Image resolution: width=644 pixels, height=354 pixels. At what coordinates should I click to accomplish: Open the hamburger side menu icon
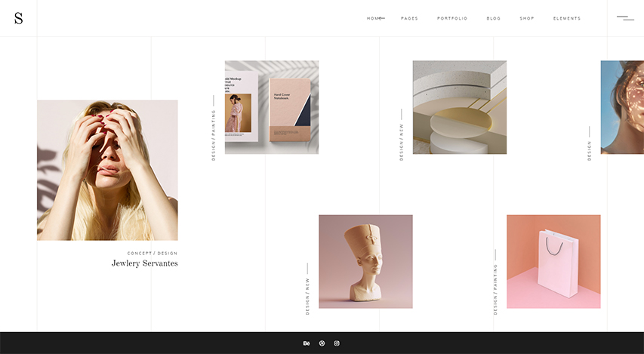pyautogui.click(x=625, y=18)
